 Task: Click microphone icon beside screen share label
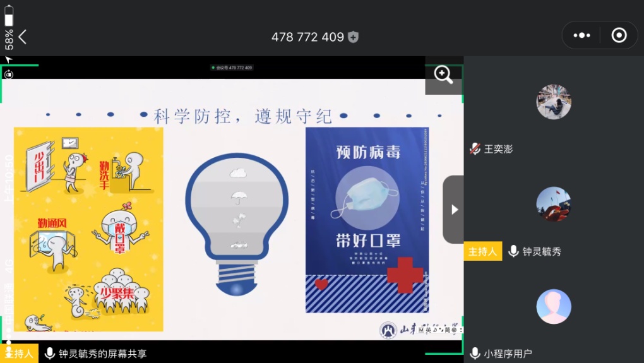pos(49,354)
